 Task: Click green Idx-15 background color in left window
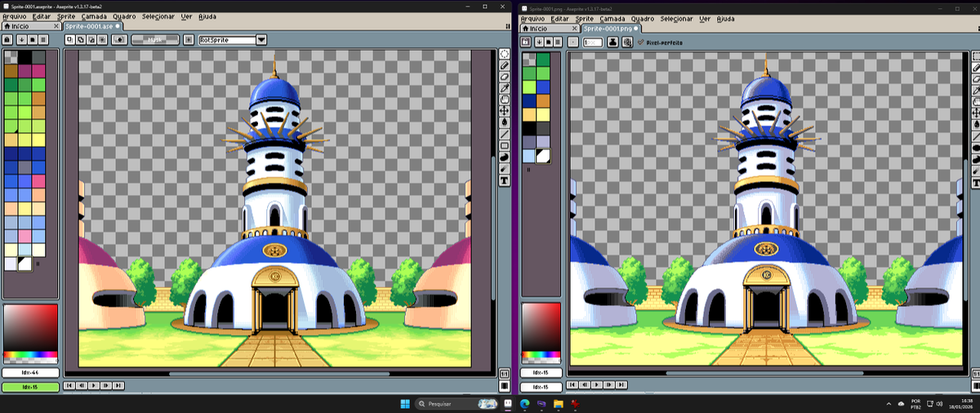tap(30, 386)
